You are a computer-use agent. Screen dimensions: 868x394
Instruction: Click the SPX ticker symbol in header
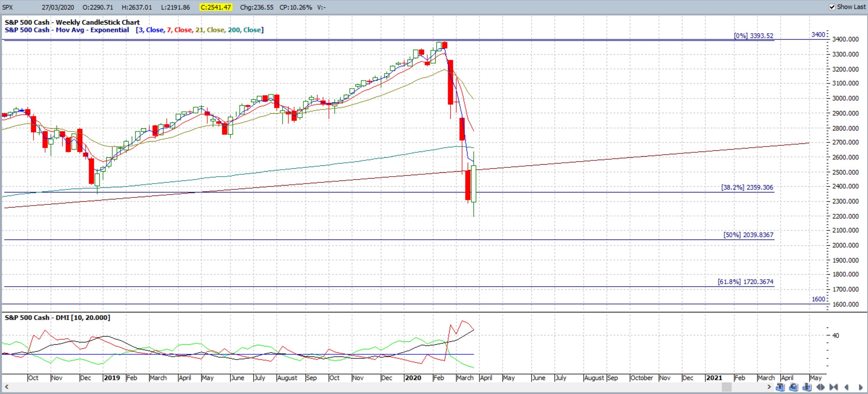click(7, 7)
